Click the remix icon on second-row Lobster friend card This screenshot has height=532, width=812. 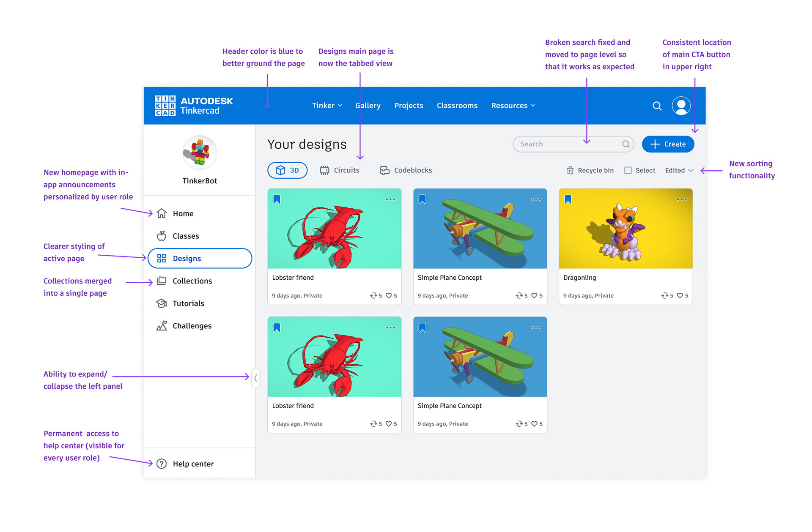coord(373,424)
